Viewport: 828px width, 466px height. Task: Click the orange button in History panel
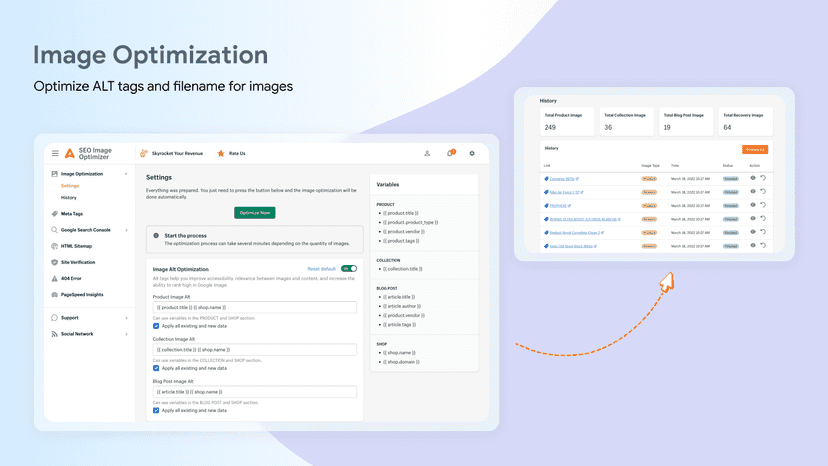coord(755,150)
